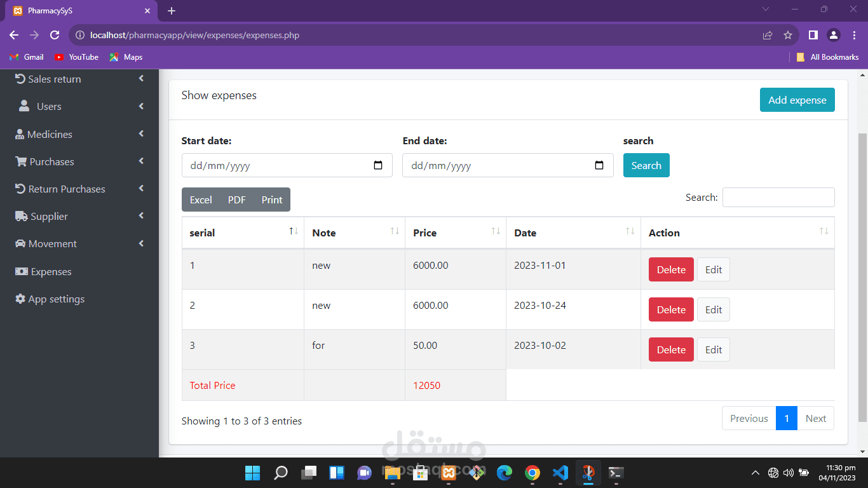Image resolution: width=868 pixels, height=488 pixels.
Task: Click the Users person icon in sidebar
Action: pos(24,106)
